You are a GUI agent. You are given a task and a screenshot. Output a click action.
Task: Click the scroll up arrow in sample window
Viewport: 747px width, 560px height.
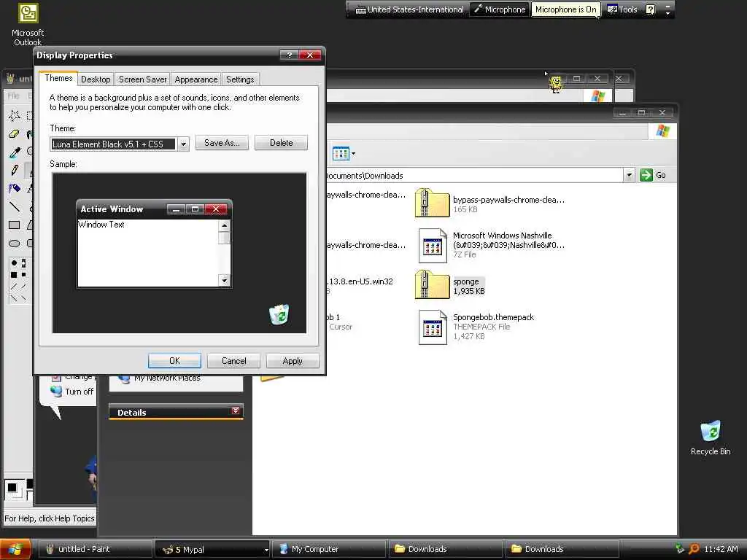[x=225, y=225]
